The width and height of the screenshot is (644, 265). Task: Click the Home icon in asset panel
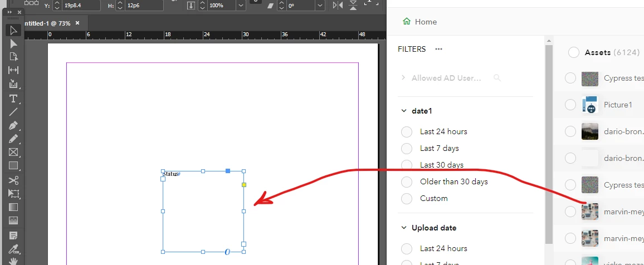pyautogui.click(x=407, y=21)
